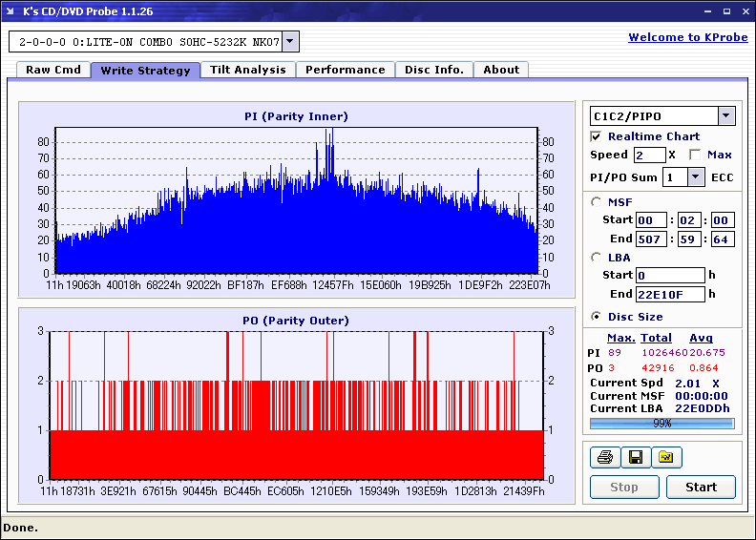Click the floppy disk save icon
The image size is (756, 540).
pos(636,458)
